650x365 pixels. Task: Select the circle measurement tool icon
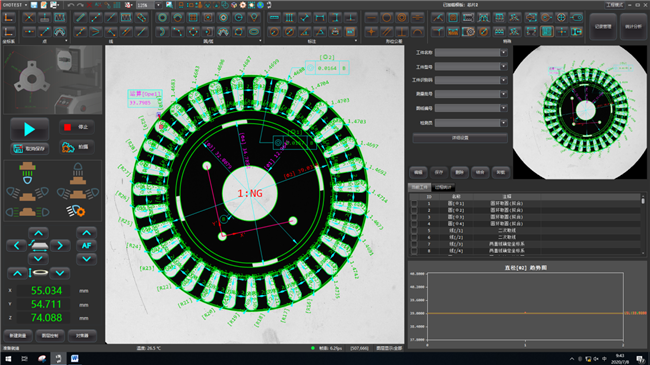162,17
